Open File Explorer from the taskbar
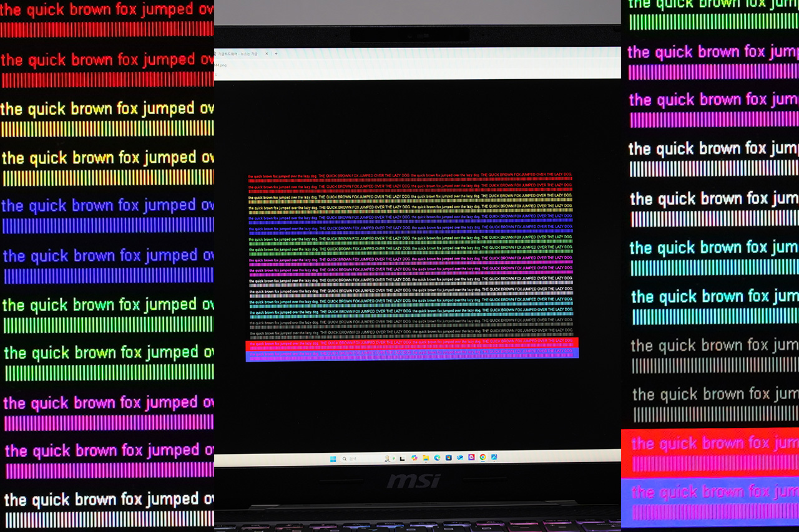Screen dimensions: 799x532 426,458
